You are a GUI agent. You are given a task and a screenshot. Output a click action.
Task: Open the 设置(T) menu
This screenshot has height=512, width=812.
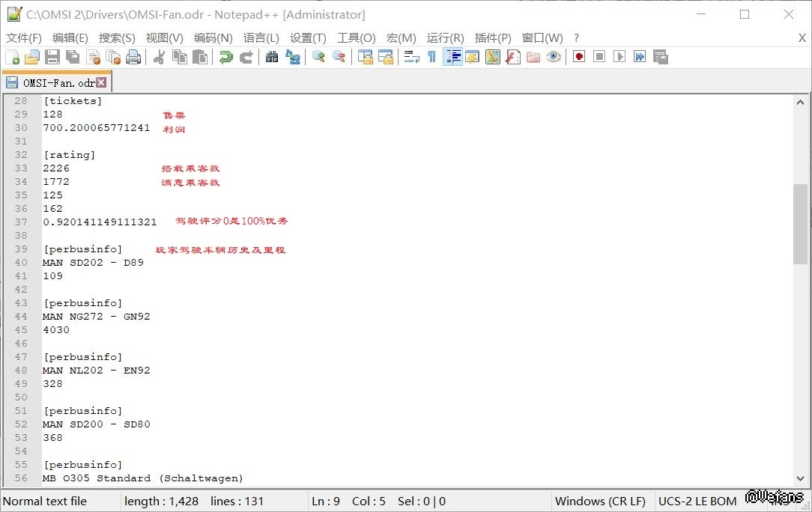tap(308, 37)
